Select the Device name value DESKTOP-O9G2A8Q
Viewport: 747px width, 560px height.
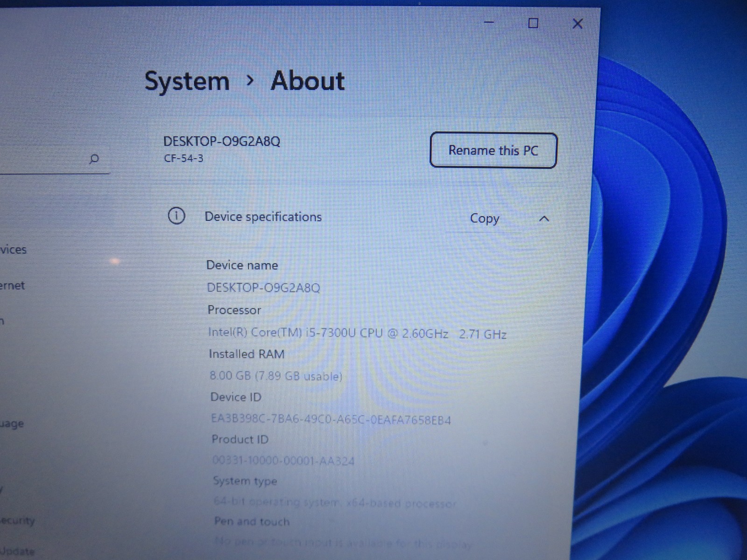[263, 287]
